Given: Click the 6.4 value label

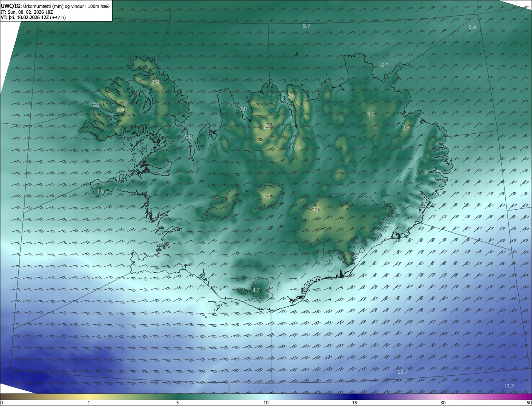Looking at the screenshot, I should [x=472, y=27].
